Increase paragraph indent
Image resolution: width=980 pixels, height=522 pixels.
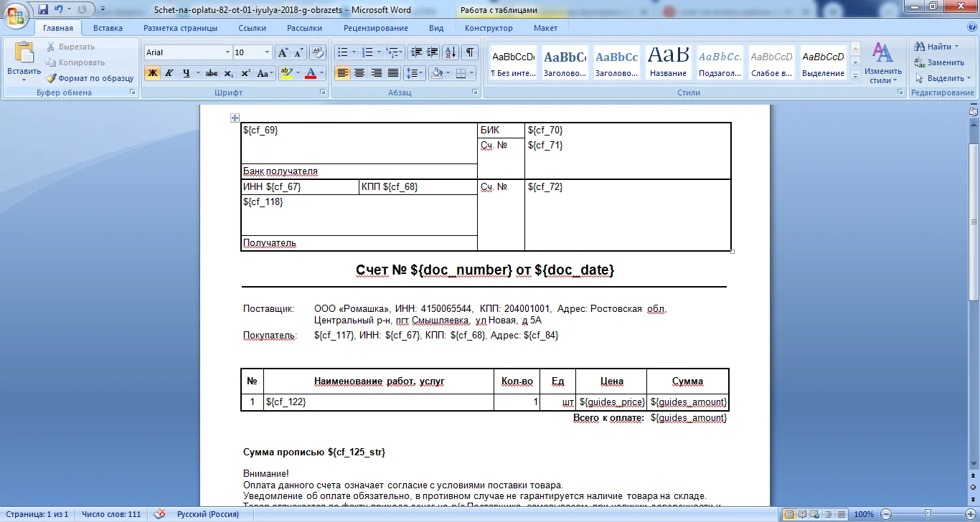pos(432,52)
